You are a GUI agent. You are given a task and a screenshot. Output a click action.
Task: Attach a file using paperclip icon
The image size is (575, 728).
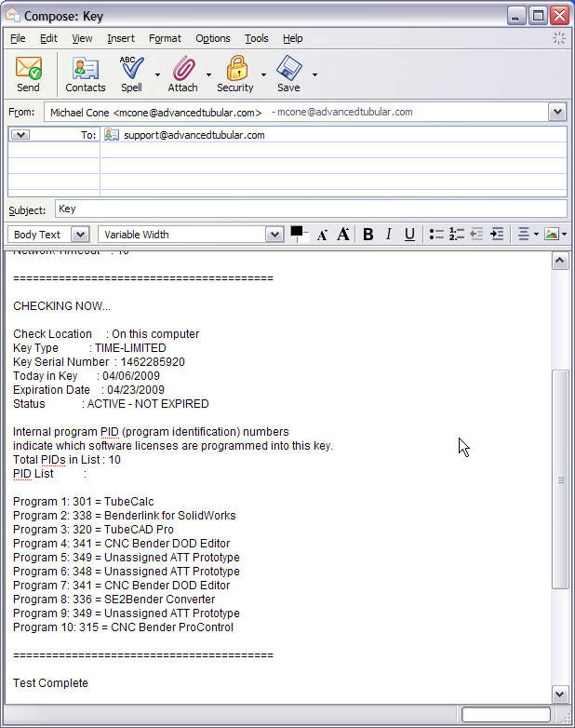[183, 74]
